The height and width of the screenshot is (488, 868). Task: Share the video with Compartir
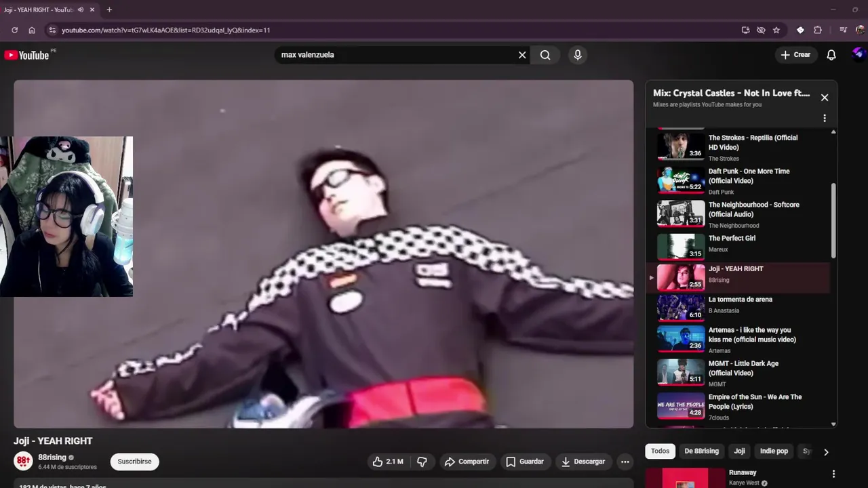coord(467,462)
